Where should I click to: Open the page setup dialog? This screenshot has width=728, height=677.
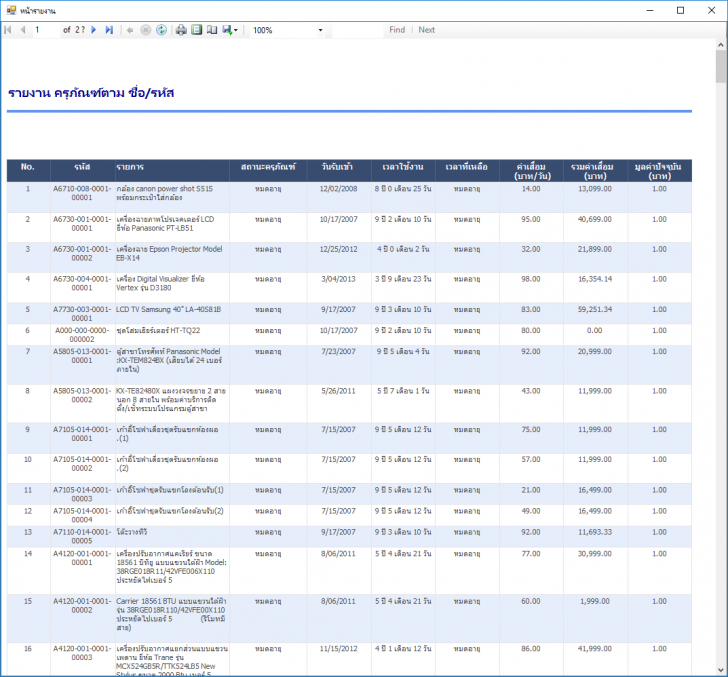point(211,30)
